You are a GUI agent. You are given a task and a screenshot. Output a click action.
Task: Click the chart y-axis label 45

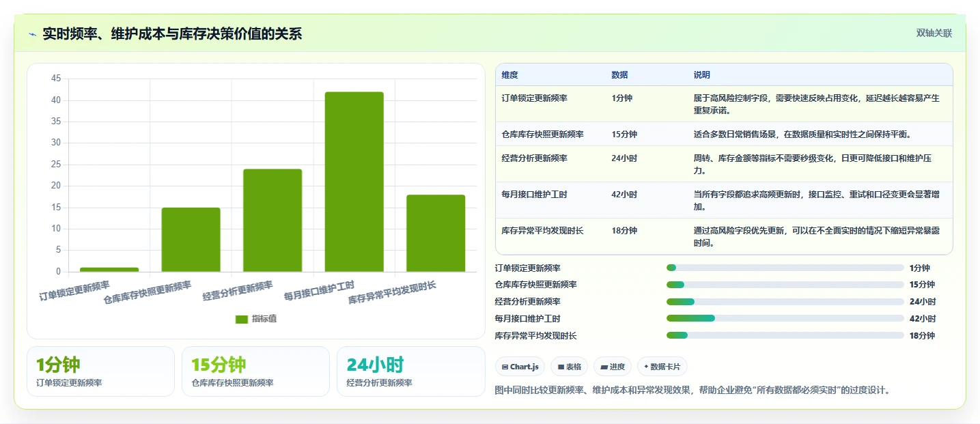pos(56,79)
